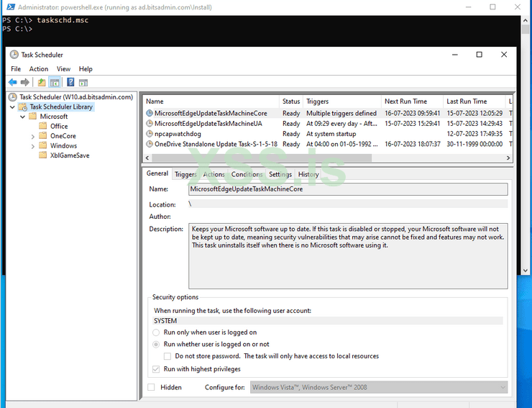Click the Office folder icon in tree

[44, 126]
